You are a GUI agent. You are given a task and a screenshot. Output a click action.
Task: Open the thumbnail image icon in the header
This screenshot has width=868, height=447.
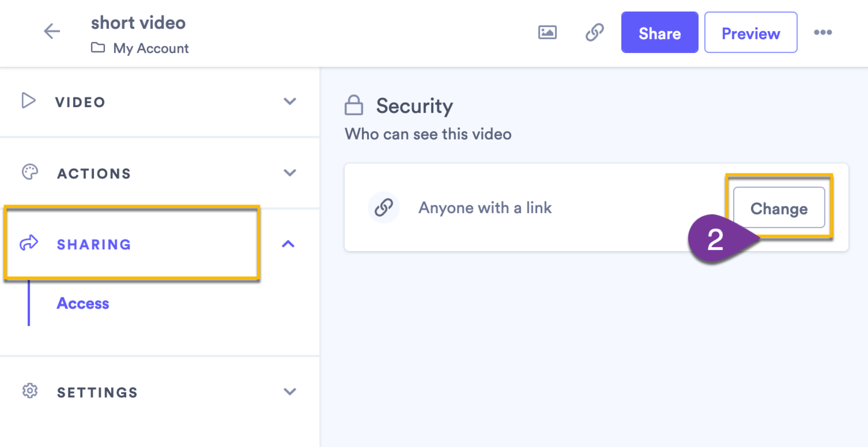click(548, 32)
